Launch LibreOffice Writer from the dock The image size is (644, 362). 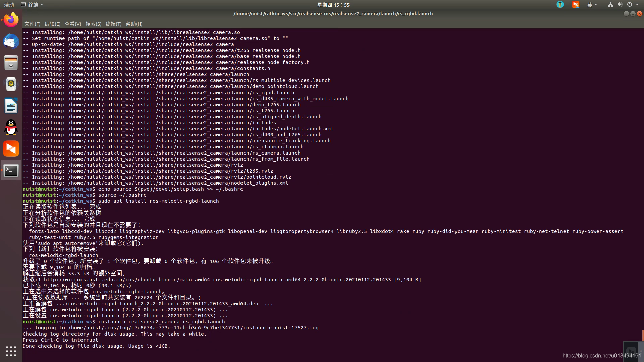[11, 106]
